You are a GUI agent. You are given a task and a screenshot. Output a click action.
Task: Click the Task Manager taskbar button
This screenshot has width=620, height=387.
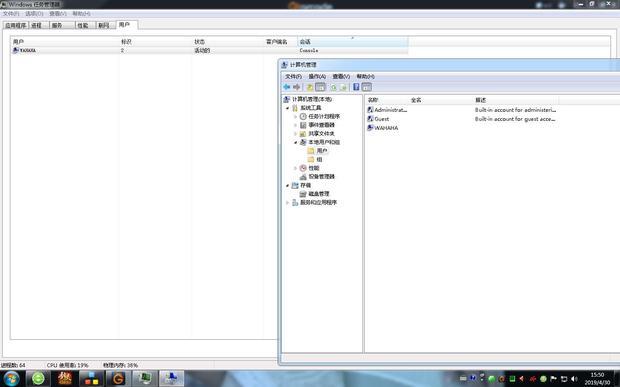click(x=145, y=378)
